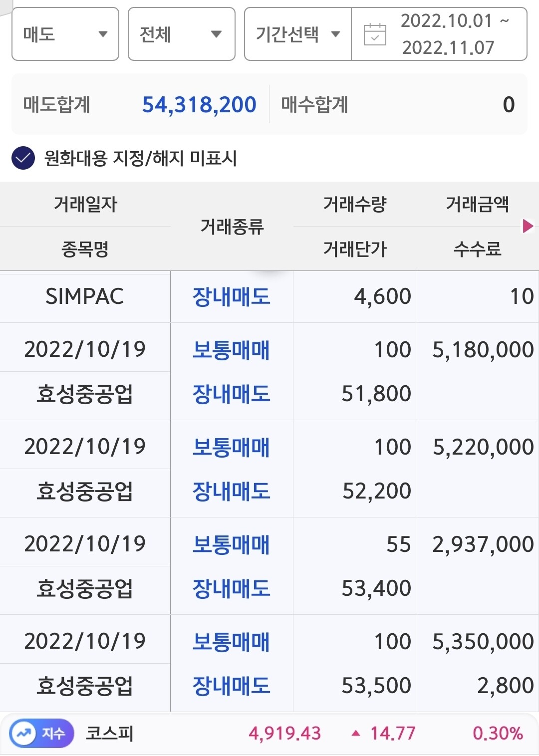Screen dimensions: 539x756
Task: Tap the 지수 index chart icon
Action: pos(41,734)
